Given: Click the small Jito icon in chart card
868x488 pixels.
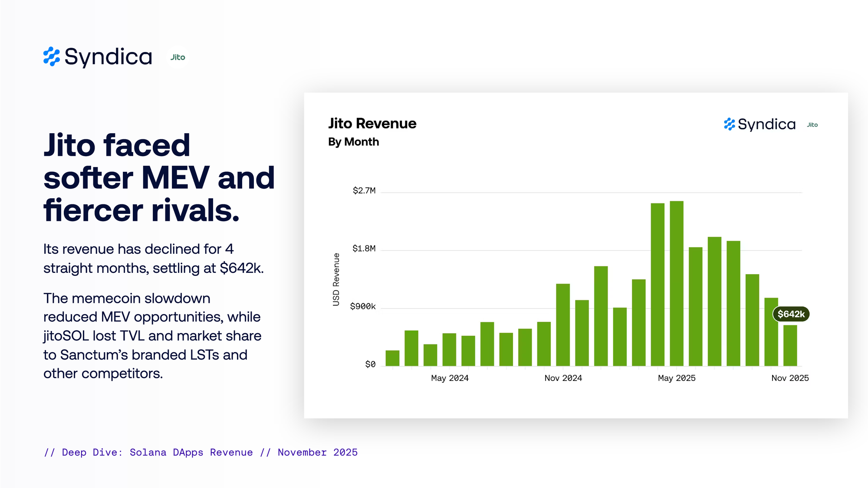Looking at the screenshot, I should [x=812, y=125].
